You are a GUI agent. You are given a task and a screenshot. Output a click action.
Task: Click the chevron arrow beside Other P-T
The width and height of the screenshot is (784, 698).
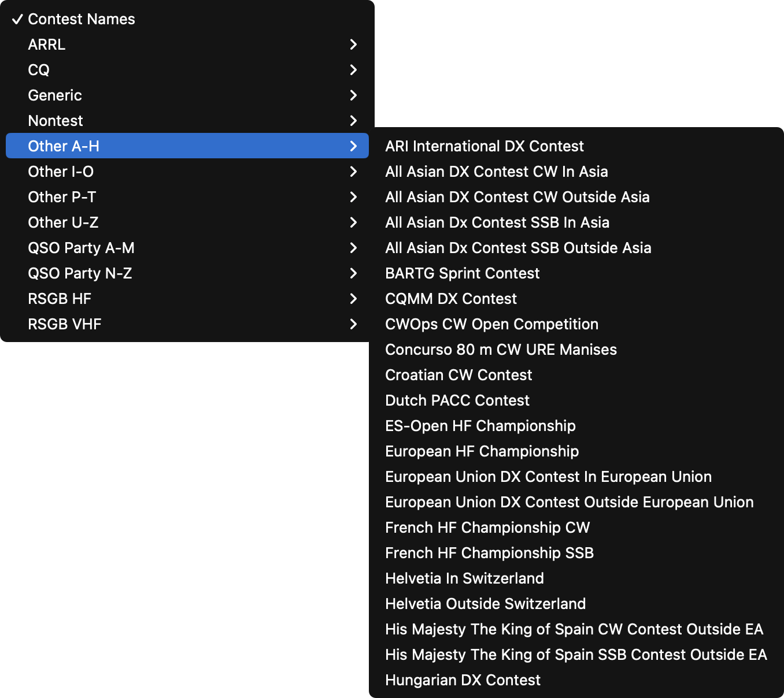pos(354,197)
